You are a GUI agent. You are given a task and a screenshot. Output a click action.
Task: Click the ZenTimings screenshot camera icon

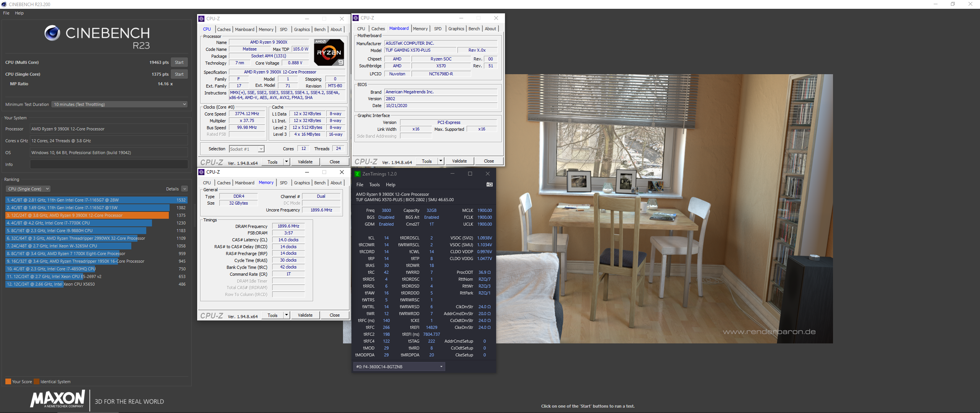pos(489,184)
